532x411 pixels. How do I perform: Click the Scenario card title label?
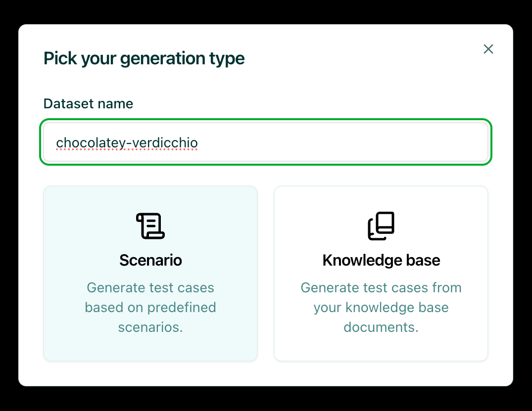click(x=150, y=260)
